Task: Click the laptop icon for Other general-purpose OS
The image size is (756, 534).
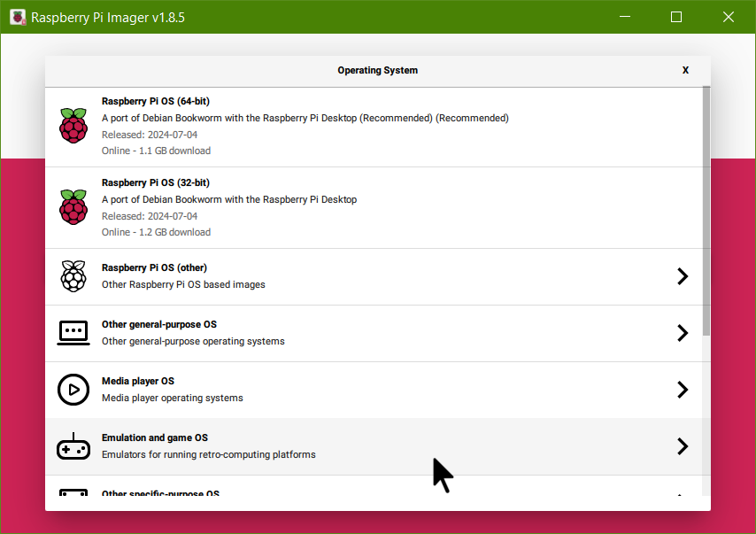Action: (x=73, y=333)
